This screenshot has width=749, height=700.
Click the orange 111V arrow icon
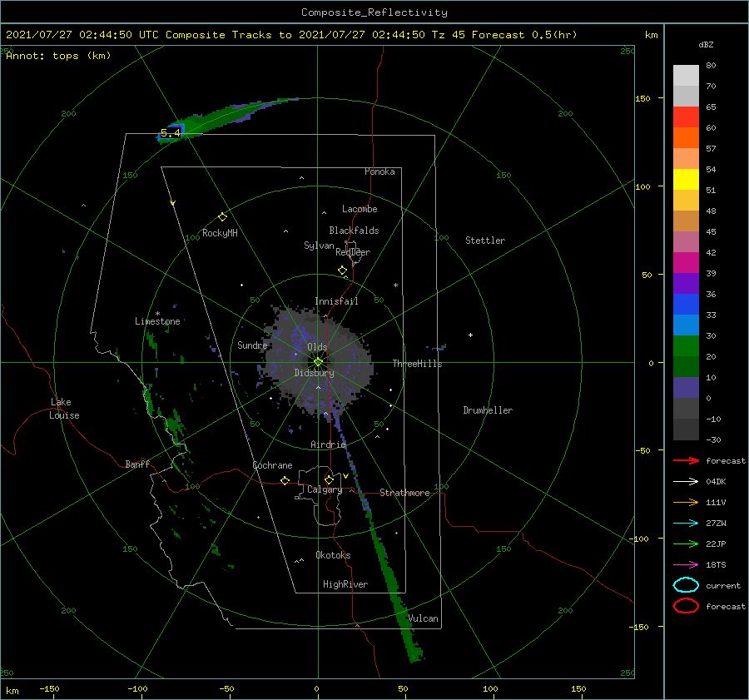pos(686,502)
